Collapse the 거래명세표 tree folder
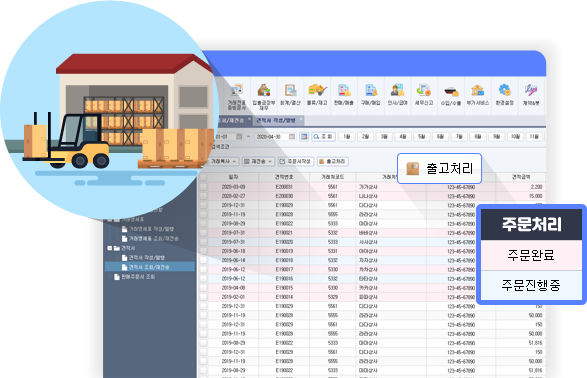587x378 pixels. (110, 219)
